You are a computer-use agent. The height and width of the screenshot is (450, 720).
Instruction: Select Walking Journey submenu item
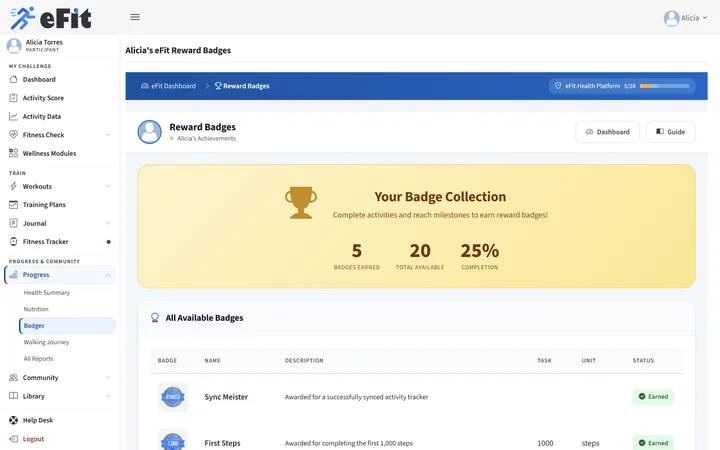click(x=46, y=342)
